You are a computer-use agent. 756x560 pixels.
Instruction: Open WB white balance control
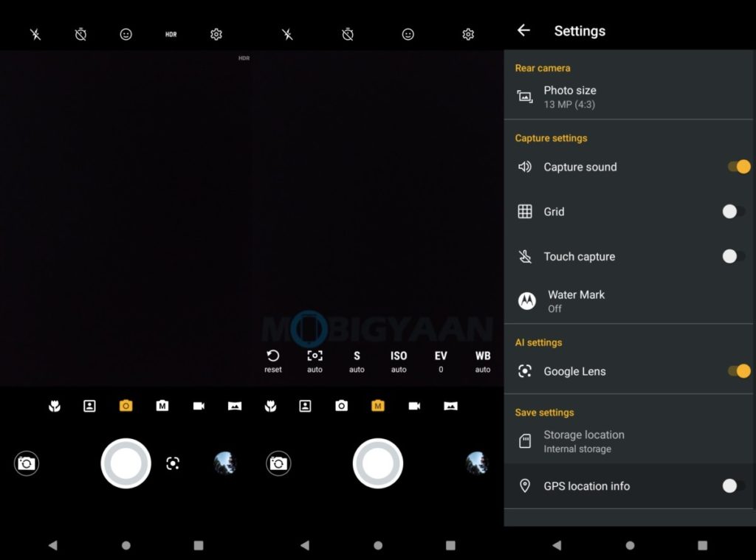click(x=483, y=362)
